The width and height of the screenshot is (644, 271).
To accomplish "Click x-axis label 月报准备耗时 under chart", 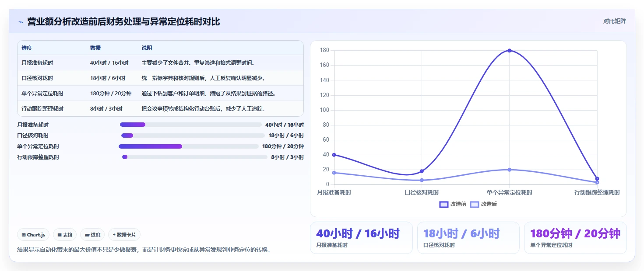I will 334,192.
